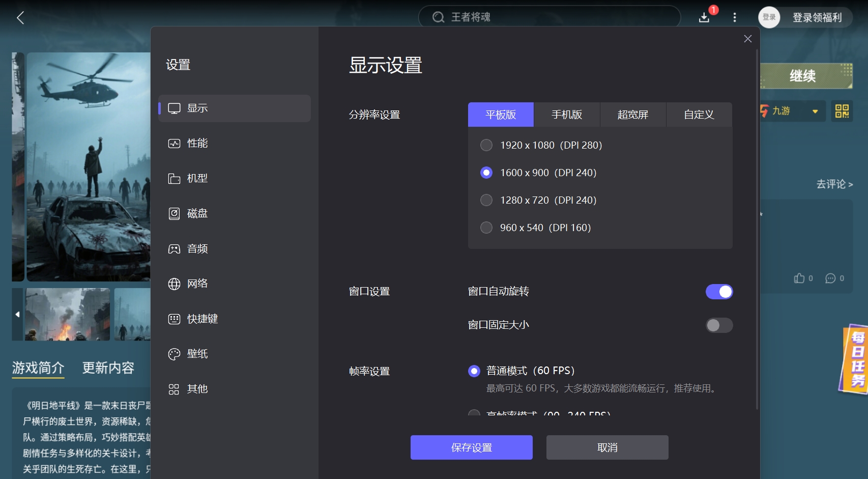Open the three-dot more menu
Screen dimensions: 868x479
(x=735, y=18)
